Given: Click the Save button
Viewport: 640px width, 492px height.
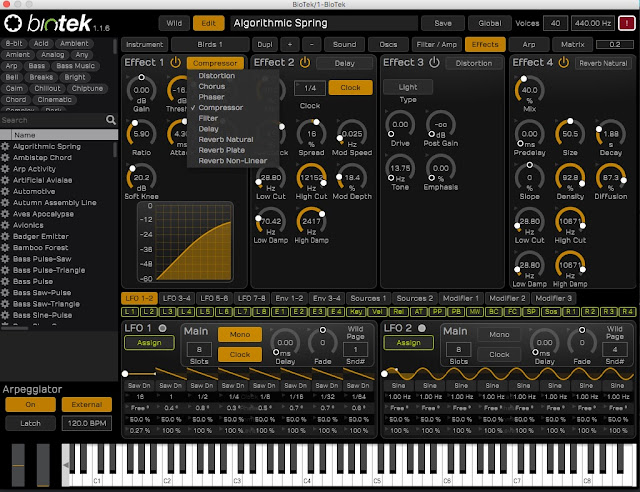Looking at the screenshot, I should pos(443,23).
